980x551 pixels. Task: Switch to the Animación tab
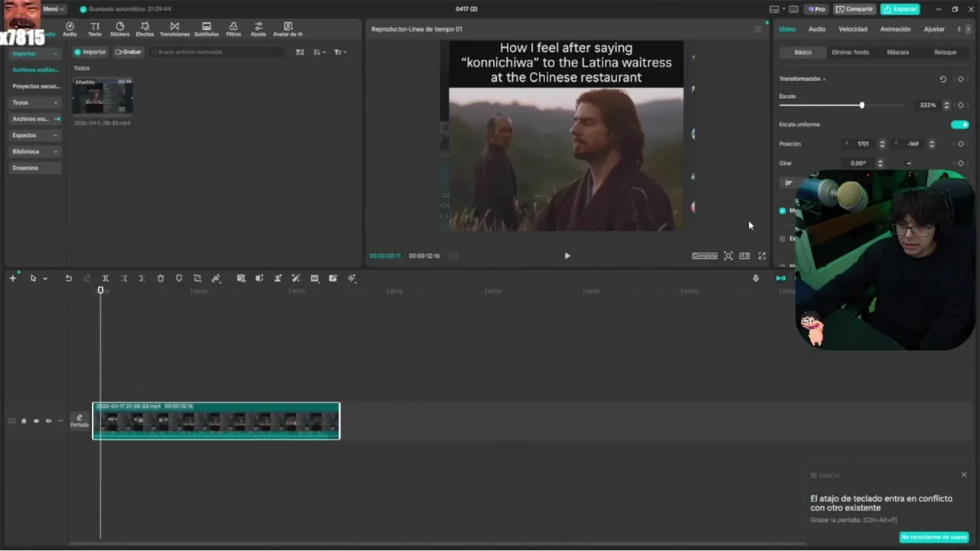pos(896,29)
